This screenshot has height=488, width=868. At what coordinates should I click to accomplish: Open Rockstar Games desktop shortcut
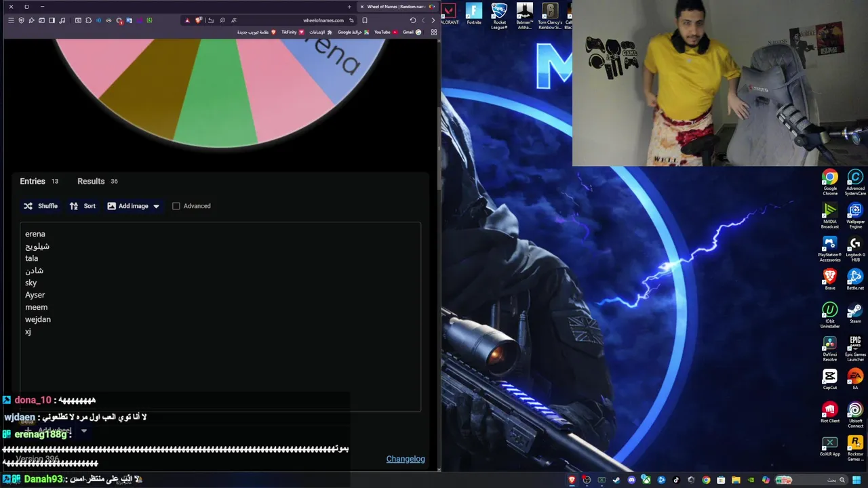pos(855,448)
